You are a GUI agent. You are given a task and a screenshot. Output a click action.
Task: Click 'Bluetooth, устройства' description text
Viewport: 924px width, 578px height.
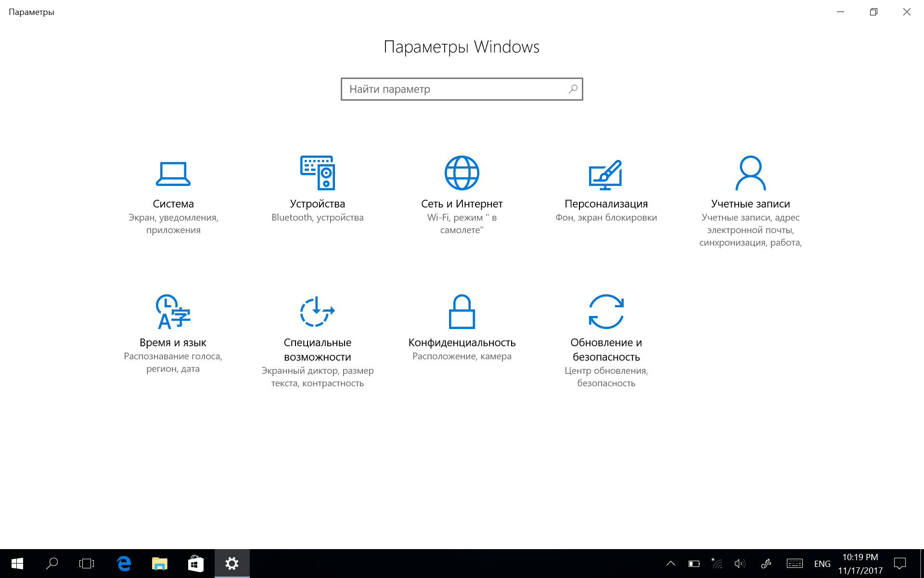(x=318, y=217)
